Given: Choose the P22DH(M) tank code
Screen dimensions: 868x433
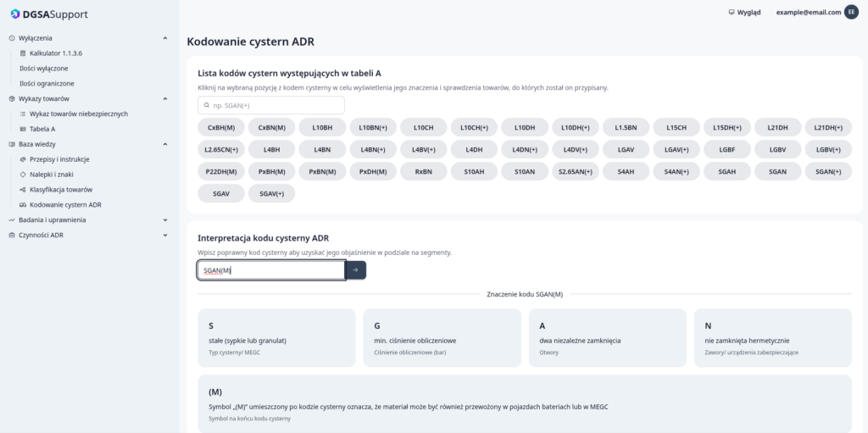Looking at the screenshot, I should click(220, 171).
